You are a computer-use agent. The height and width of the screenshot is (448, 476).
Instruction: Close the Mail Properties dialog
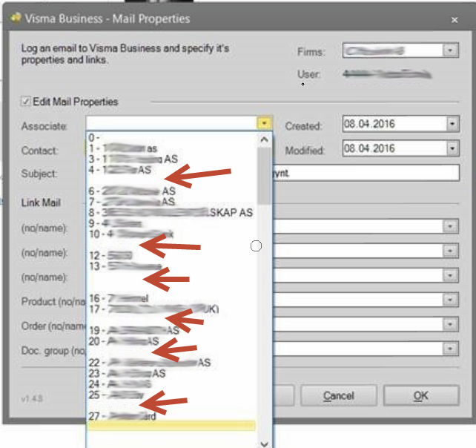454,20
